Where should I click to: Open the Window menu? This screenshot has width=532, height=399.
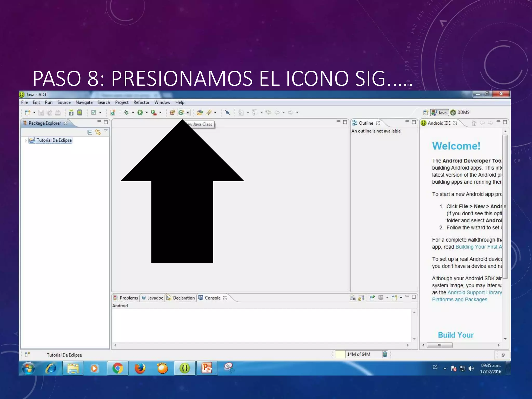(162, 102)
